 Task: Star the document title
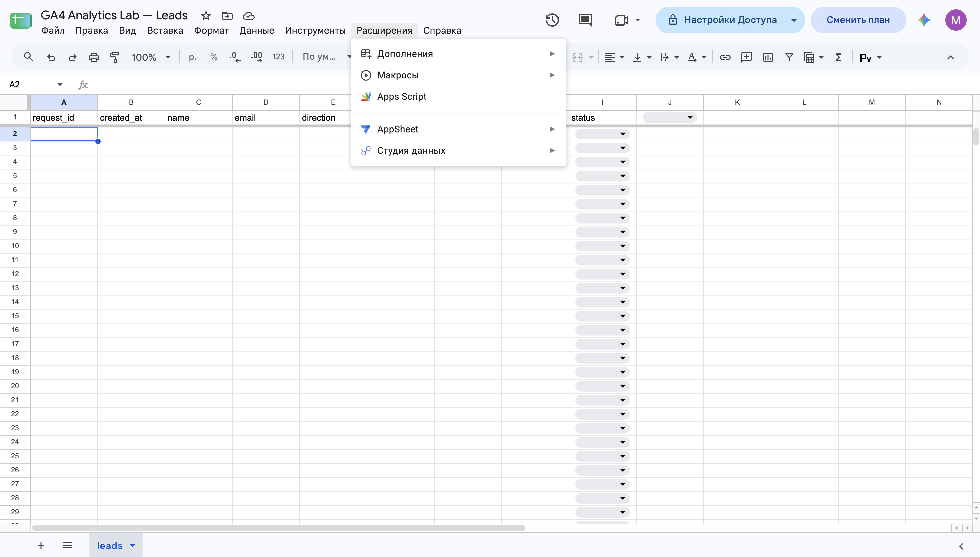click(x=206, y=16)
